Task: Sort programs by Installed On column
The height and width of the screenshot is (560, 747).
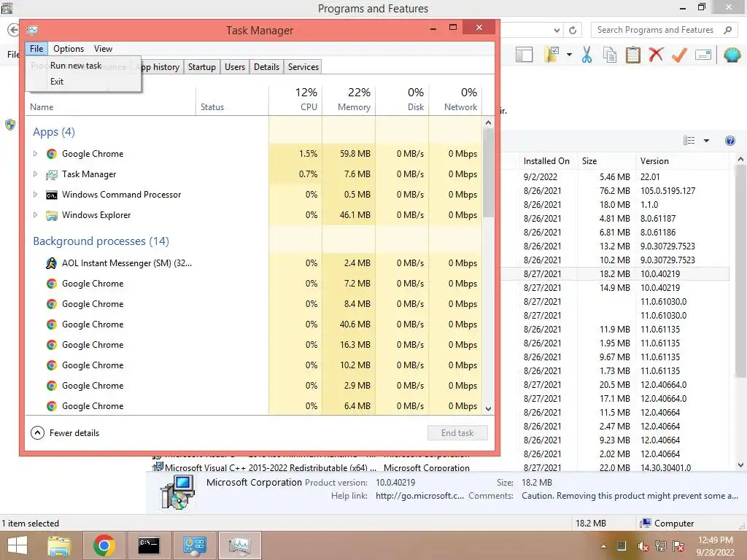Action: point(547,161)
